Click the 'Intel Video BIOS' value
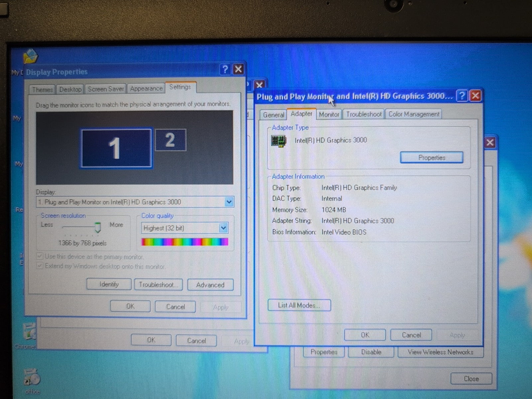The image size is (532, 399). 344,232
